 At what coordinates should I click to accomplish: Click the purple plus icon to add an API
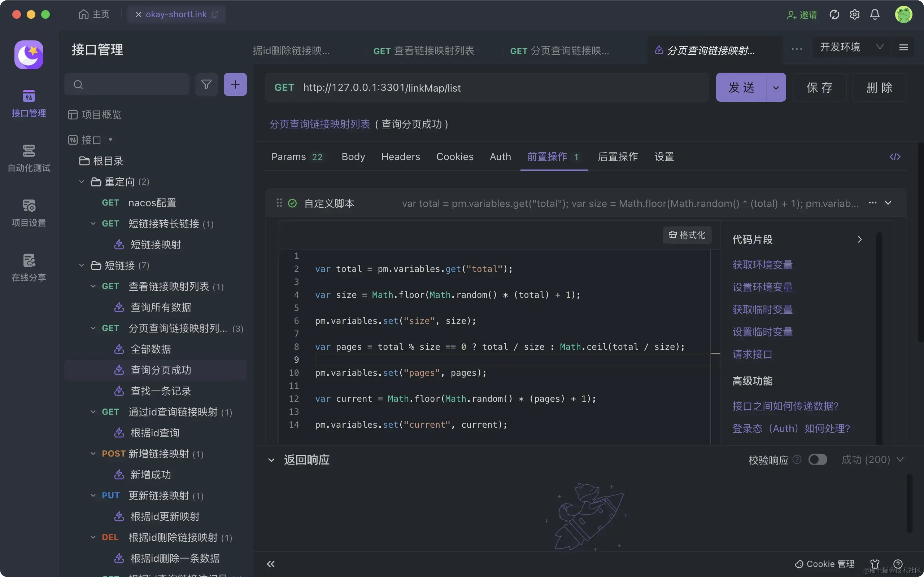[235, 84]
